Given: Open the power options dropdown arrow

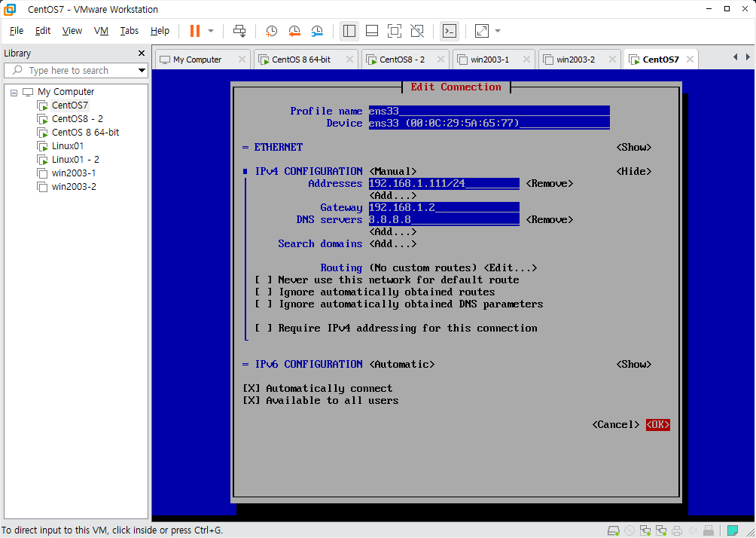Looking at the screenshot, I should (x=211, y=31).
